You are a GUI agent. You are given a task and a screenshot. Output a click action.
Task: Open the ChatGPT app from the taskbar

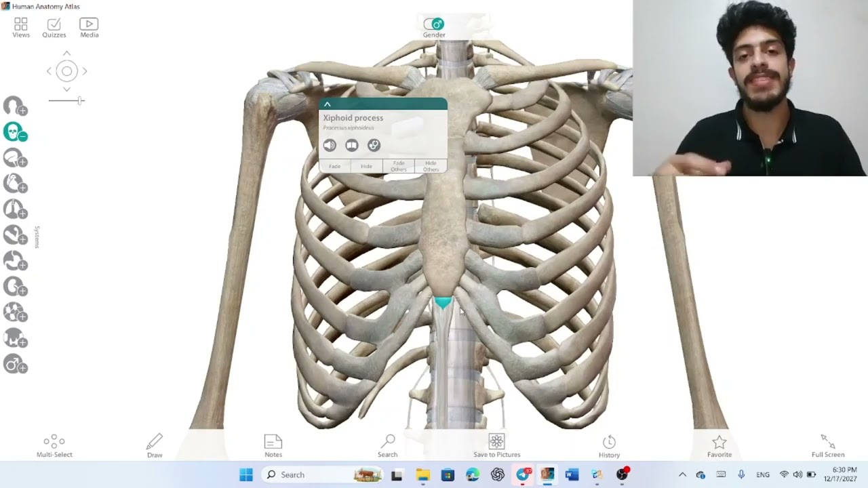click(498, 475)
